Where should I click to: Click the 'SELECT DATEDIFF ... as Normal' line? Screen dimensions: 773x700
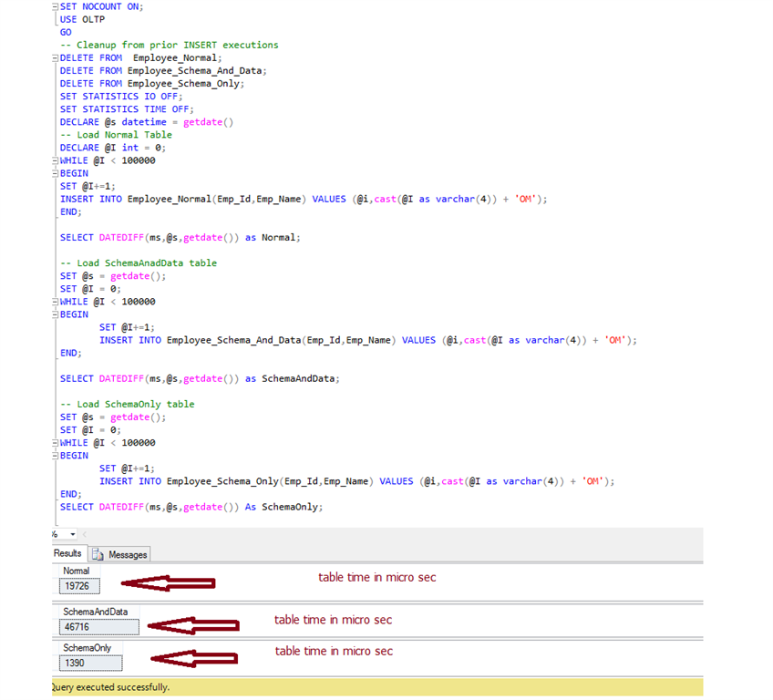180,238
